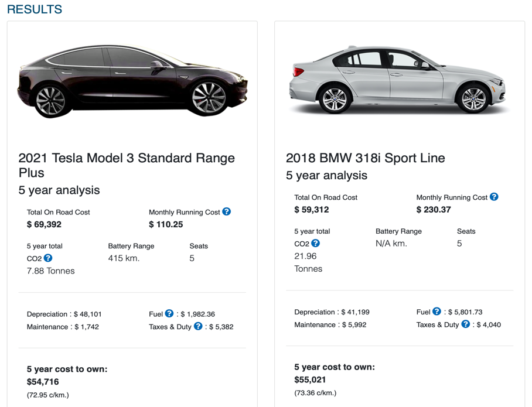The image size is (532, 407).
Task: Click BMW 5 year cost value $55,021
Action: pyautogui.click(x=310, y=379)
